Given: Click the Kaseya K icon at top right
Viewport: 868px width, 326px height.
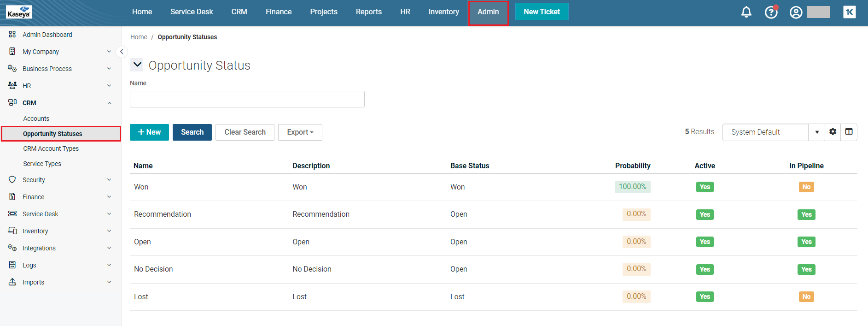Looking at the screenshot, I should (x=849, y=12).
